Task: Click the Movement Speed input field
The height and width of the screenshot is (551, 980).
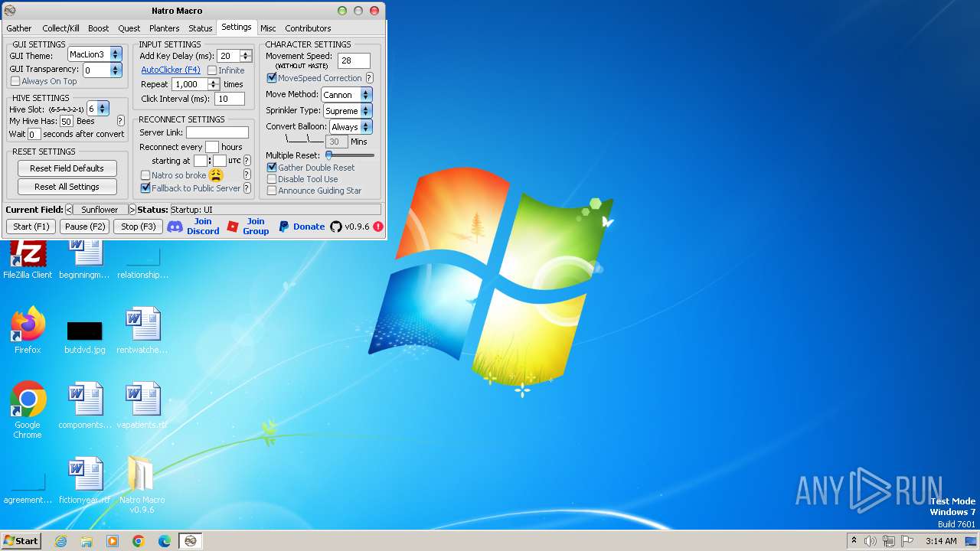Action: [354, 60]
